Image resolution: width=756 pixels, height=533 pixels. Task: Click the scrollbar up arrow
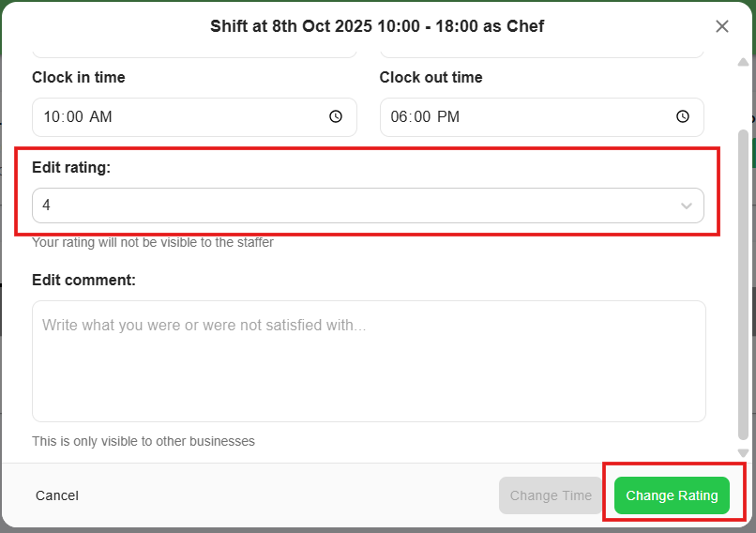point(743,62)
